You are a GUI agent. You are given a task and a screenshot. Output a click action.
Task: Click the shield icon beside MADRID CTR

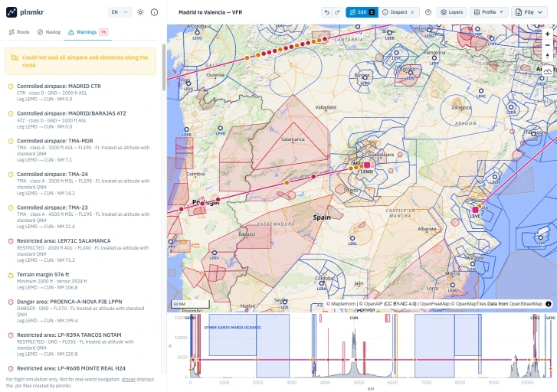point(11,87)
